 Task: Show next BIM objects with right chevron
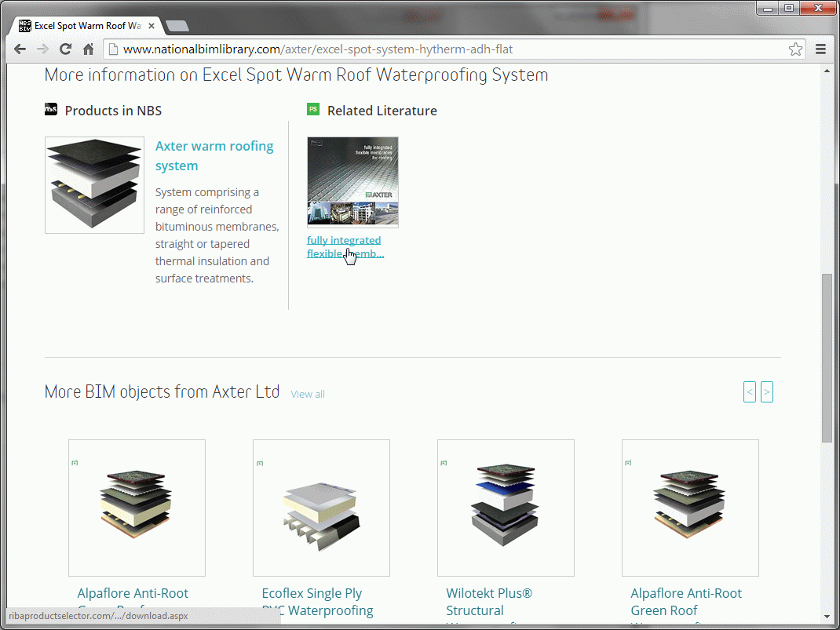(767, 391)
